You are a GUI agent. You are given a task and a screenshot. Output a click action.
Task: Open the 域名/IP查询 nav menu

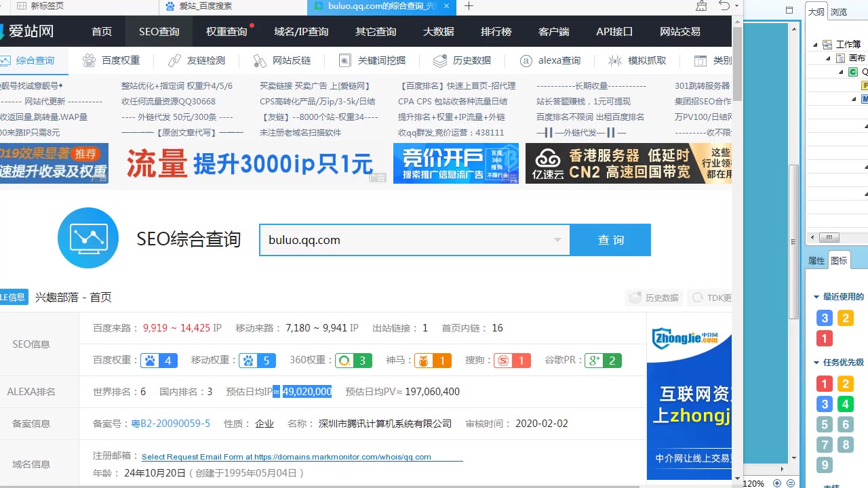[301, 32]
